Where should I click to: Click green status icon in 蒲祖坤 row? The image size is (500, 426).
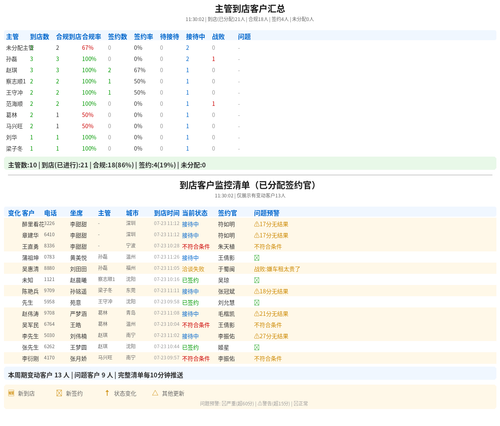(257, 258)
